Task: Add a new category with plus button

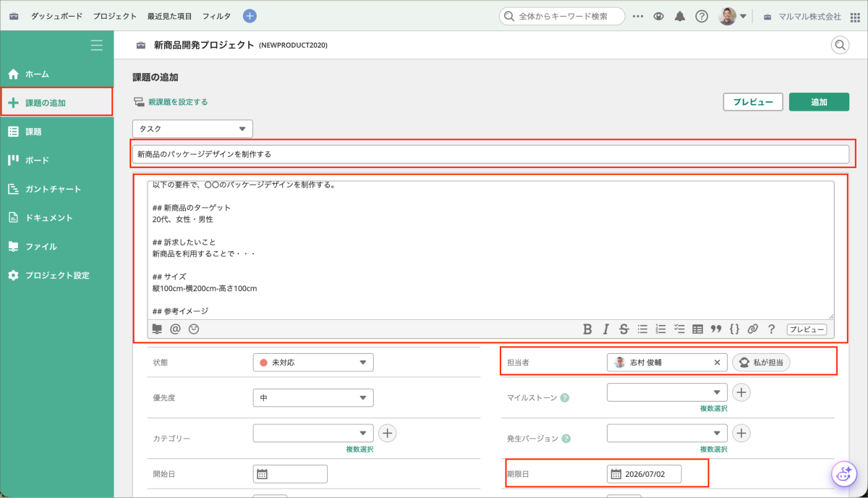Action: point(388,433)
